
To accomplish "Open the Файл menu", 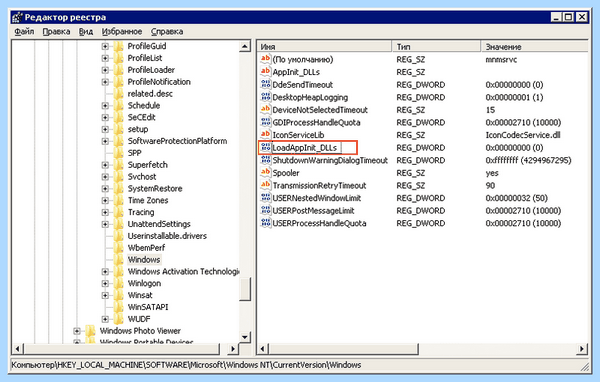I will coord(24,31).
